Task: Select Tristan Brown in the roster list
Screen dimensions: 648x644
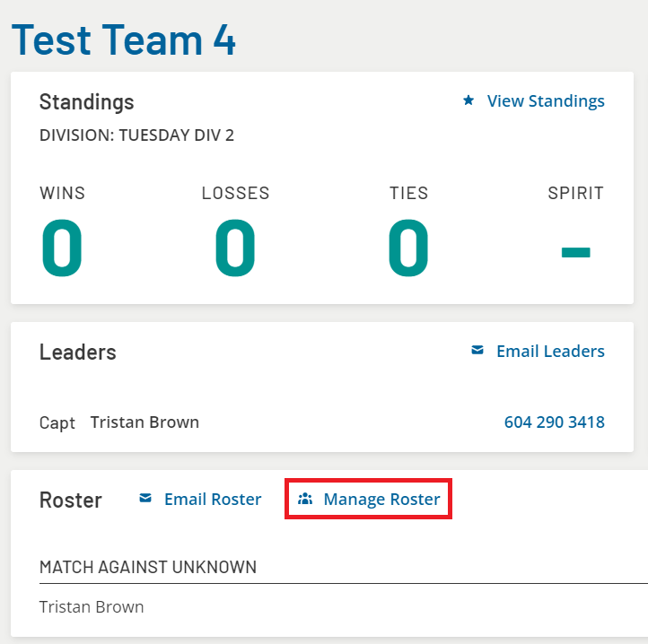Action: tap(92, 606)
